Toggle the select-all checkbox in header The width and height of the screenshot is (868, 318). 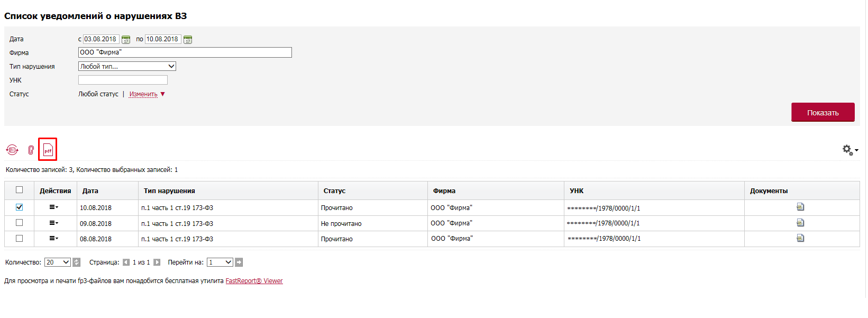click(x=20, y=190)
